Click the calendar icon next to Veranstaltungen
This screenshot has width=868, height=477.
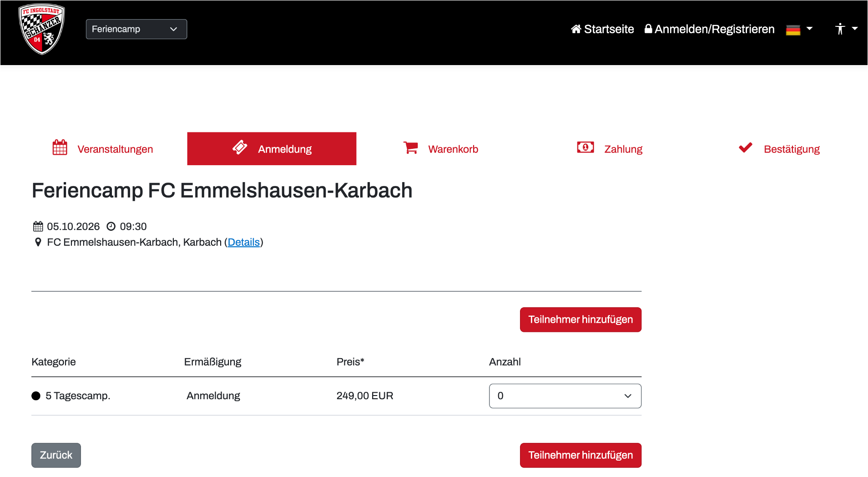pos(60,147)
